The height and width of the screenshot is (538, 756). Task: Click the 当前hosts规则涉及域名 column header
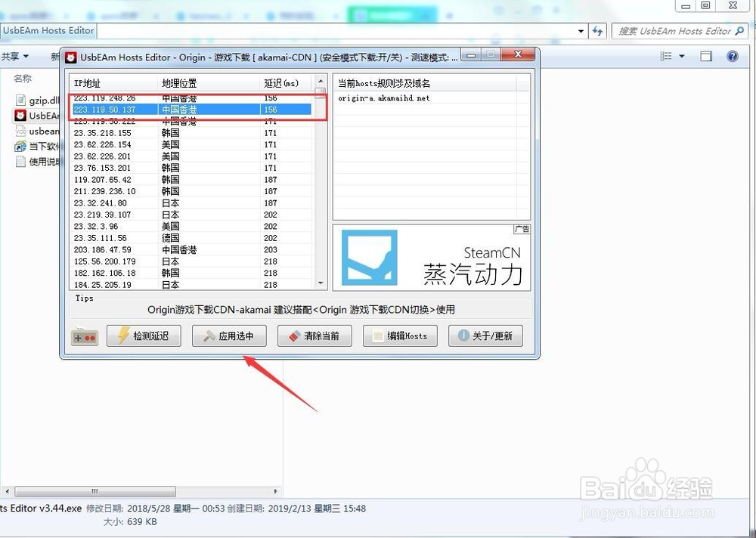click(x=425, y=83)
